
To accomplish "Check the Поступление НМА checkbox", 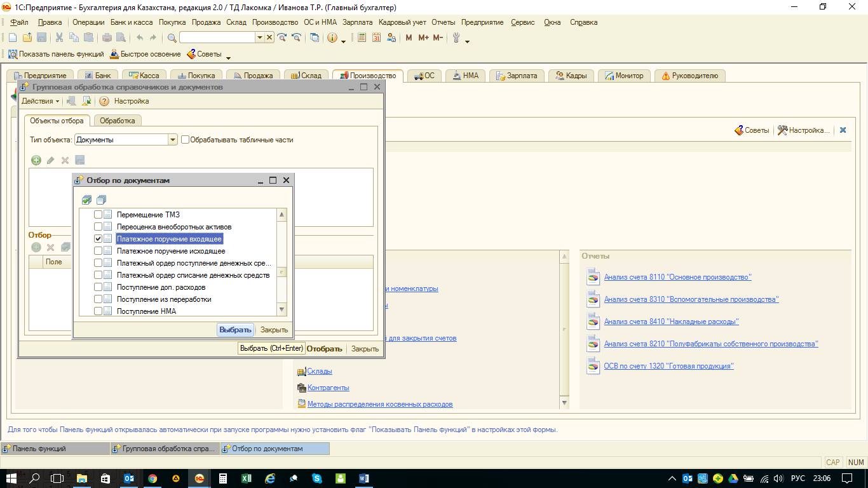I will pos(98,311).
